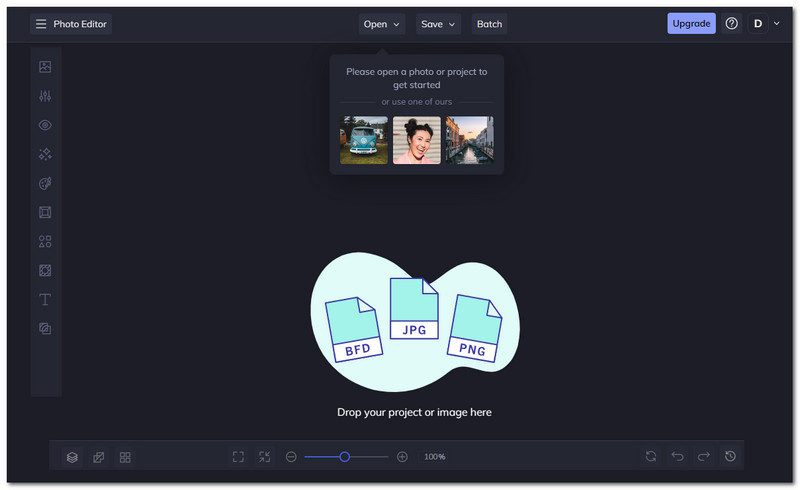Image resolution: width=800 pixels, height=490 pixels.
Task: Click 'or use one of ours' text
Action: (417, 102)
